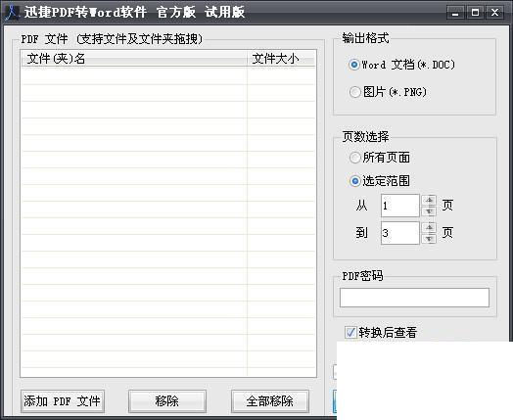Click the PDF密码 password field
Screen dimensions: 513x420
[x=414, y=298]
